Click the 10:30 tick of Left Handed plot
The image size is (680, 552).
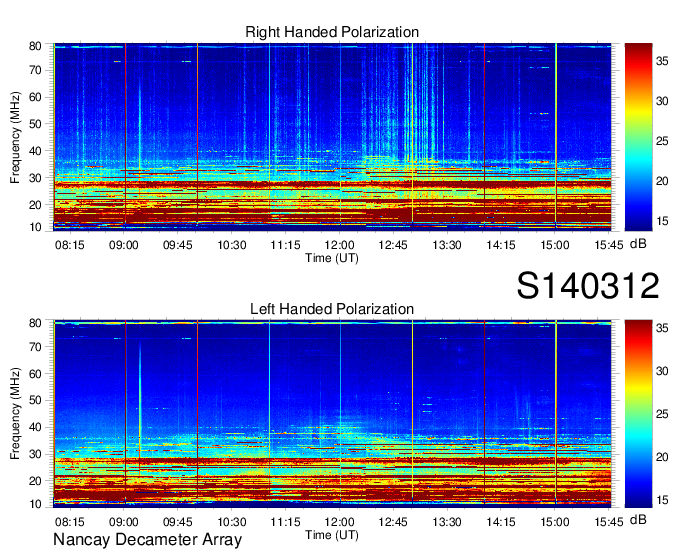pos(232,522)
